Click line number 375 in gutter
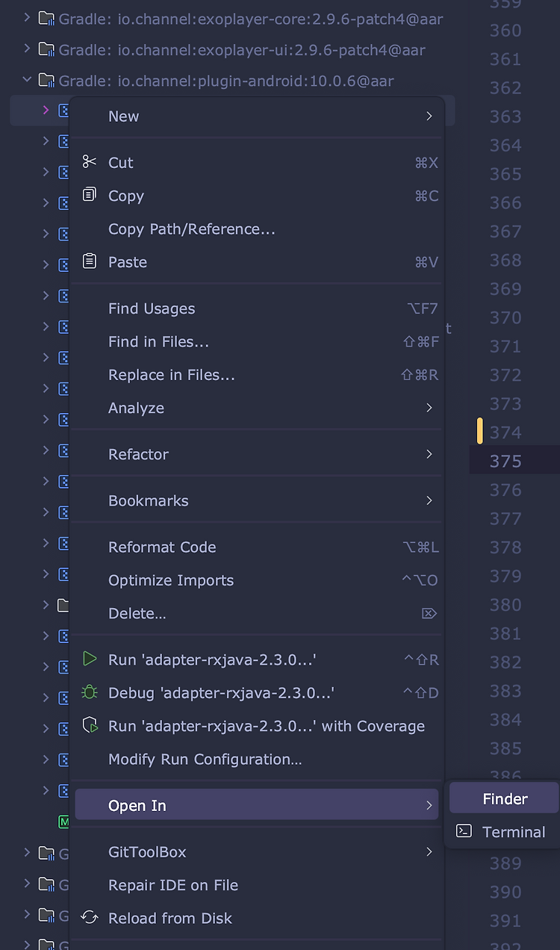Image resolution: width=560 pixels, height=950 pixels. point(505,461)
